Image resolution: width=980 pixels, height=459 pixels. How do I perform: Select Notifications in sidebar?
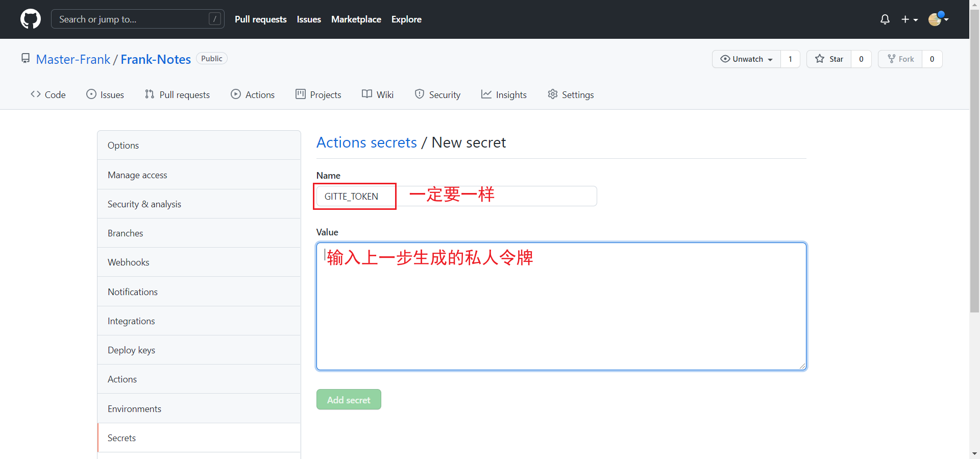pyautogui.click(x=199, y=292)
